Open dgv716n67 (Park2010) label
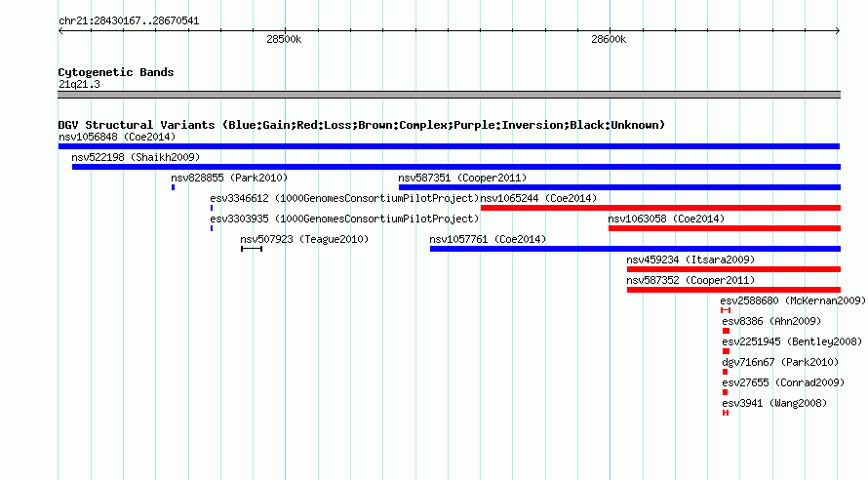 (x=780, y=362)
